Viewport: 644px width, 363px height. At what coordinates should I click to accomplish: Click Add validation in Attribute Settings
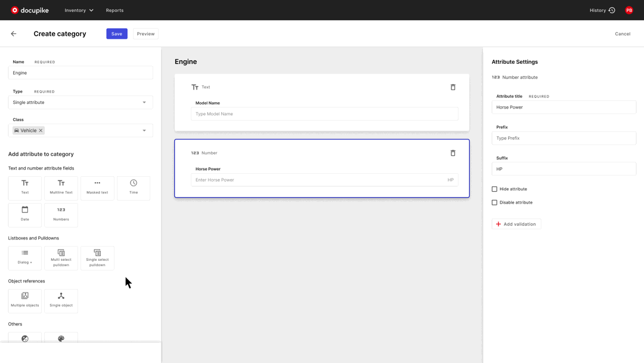pos(516,223)
